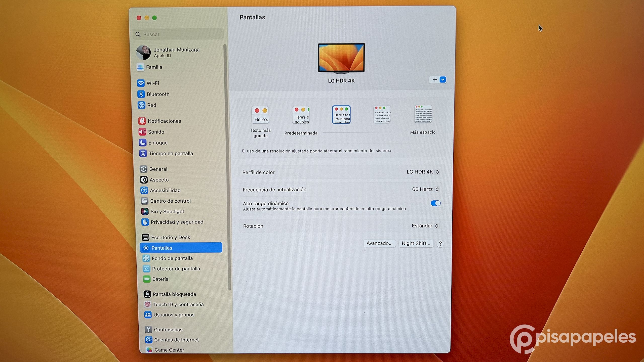Open the Night Shift... button
This screenshot has height=362, width=644.
point(416,243)
